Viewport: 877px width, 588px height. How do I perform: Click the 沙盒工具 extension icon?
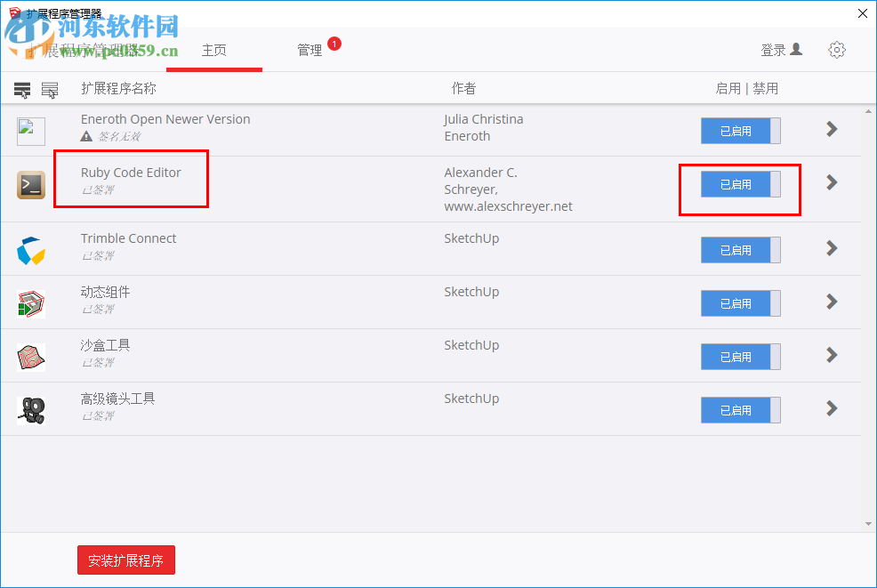(29, 357)
